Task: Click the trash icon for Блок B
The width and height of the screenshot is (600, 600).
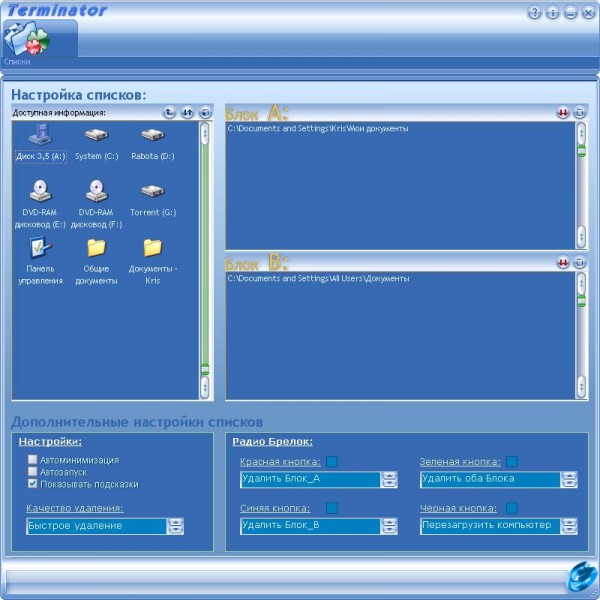Action: 580,262
